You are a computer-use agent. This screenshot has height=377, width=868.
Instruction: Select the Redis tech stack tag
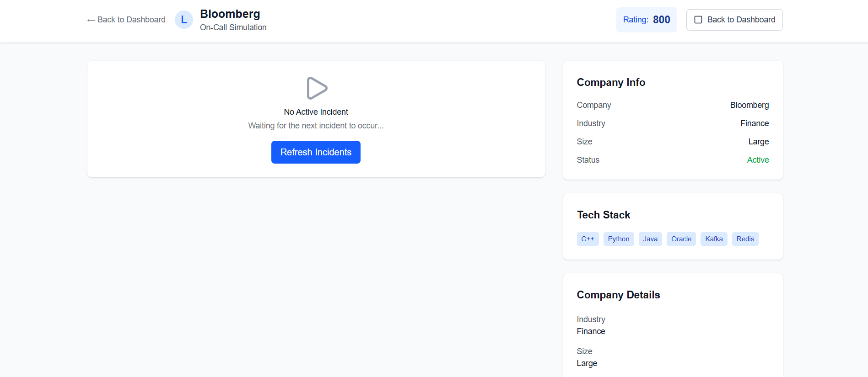[745, 239]
